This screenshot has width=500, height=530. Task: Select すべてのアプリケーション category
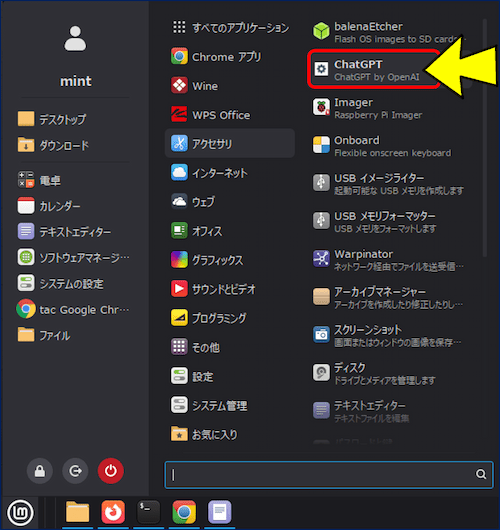(230, 28)
